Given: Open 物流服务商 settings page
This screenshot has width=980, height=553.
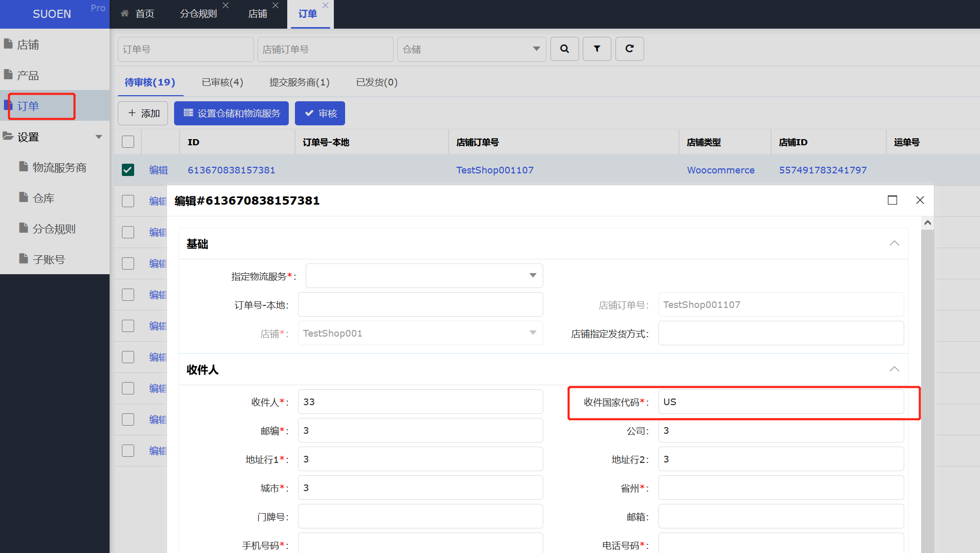Looking at the screenshot, I should pos(55,167).
